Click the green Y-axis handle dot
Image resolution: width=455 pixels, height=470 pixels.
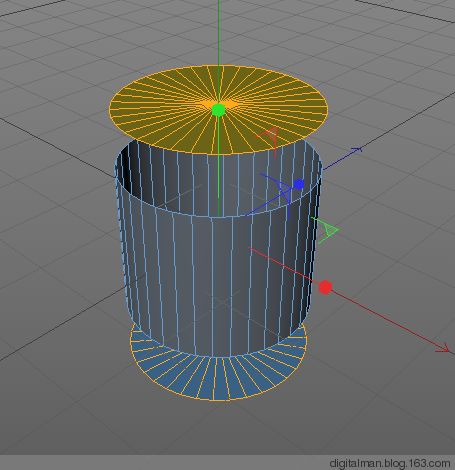tap(219, 110)
